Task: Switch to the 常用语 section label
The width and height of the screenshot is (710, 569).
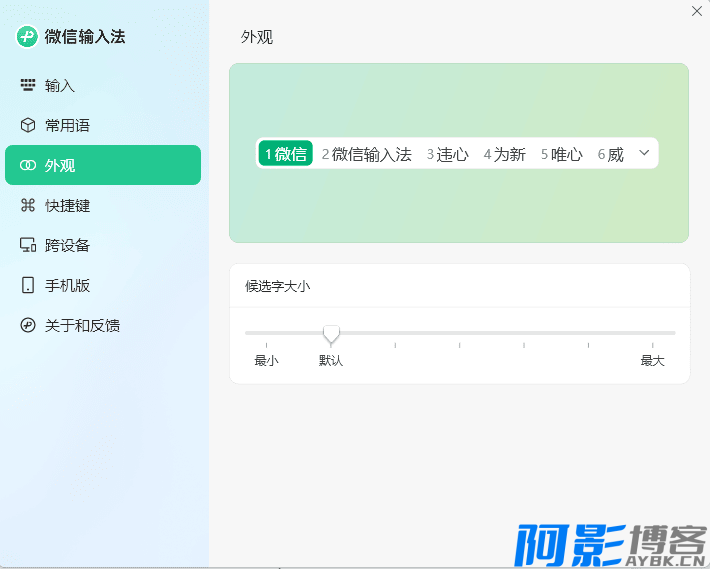Action: pos(67,126)
